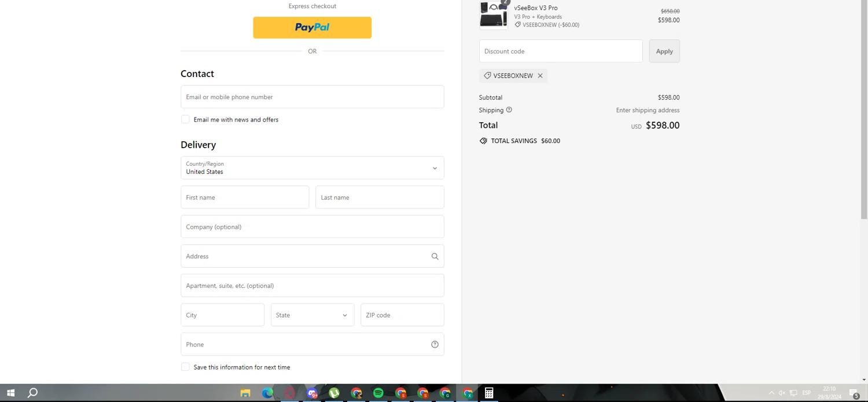Click the ZIP code field
The image size is (868, 402).
coord(402,315)
